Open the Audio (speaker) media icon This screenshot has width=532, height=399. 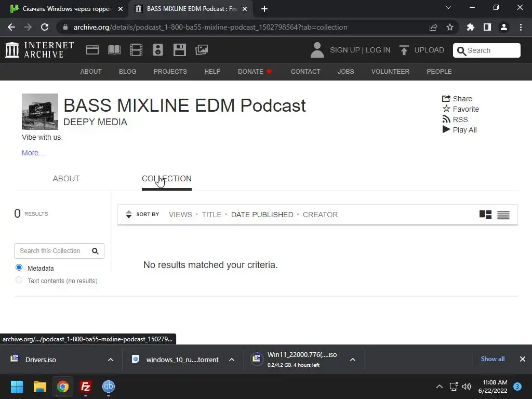(158, 50)
